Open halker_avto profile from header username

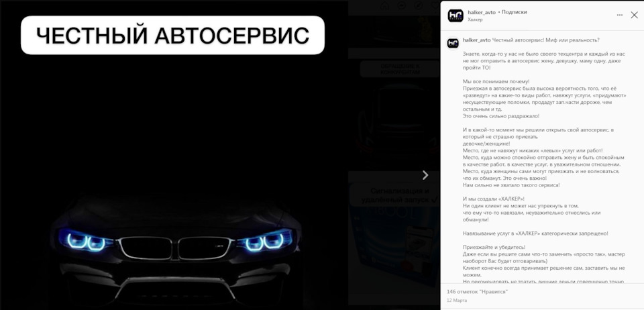point(482,12)
